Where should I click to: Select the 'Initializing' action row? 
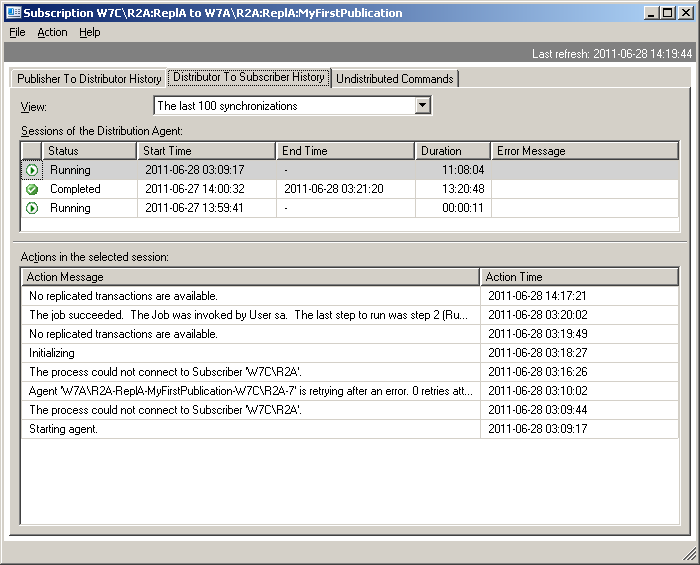click(x=350, y=353)
